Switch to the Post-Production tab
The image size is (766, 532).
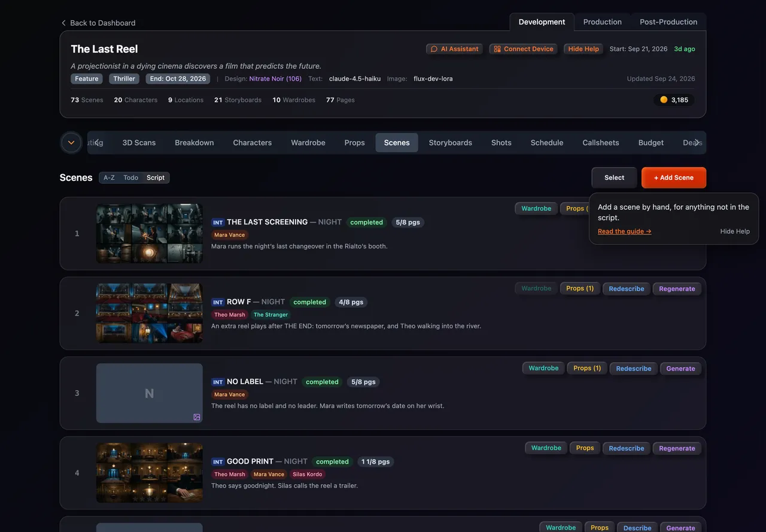(668, 22)
